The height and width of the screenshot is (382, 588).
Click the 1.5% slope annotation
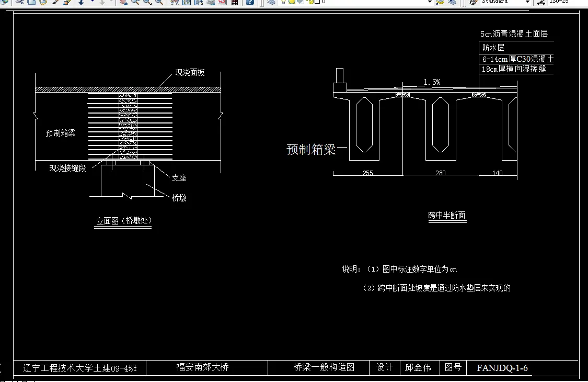tap(432, 82)
